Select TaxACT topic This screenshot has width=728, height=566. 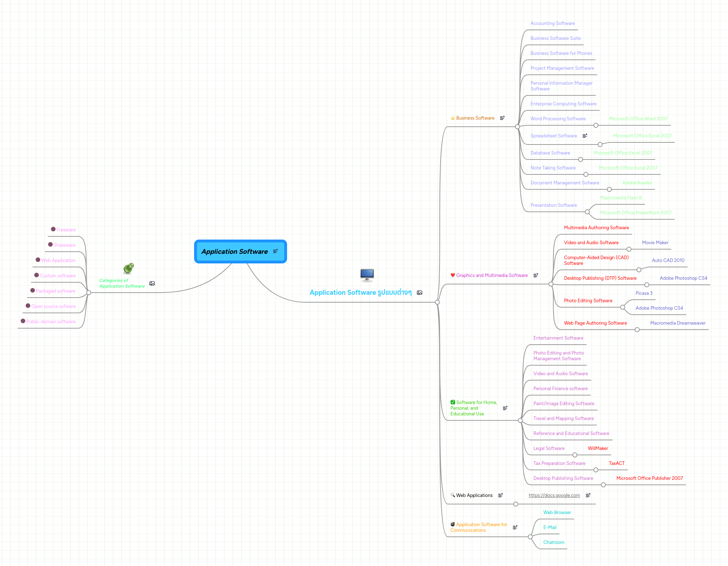pos(617,463)
